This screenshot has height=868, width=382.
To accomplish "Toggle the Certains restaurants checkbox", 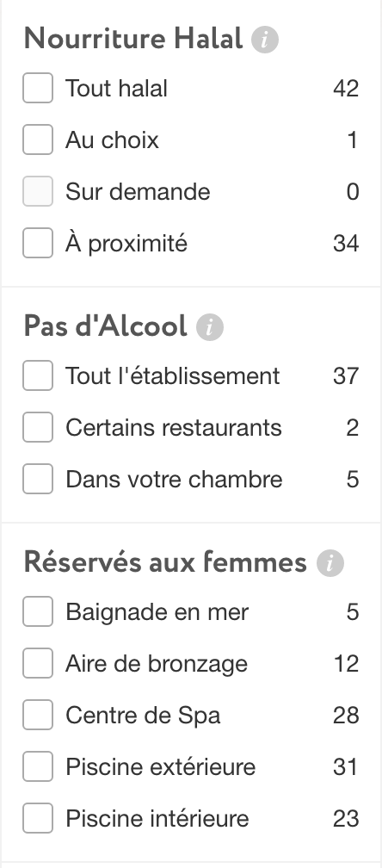I will pos(38,427).
